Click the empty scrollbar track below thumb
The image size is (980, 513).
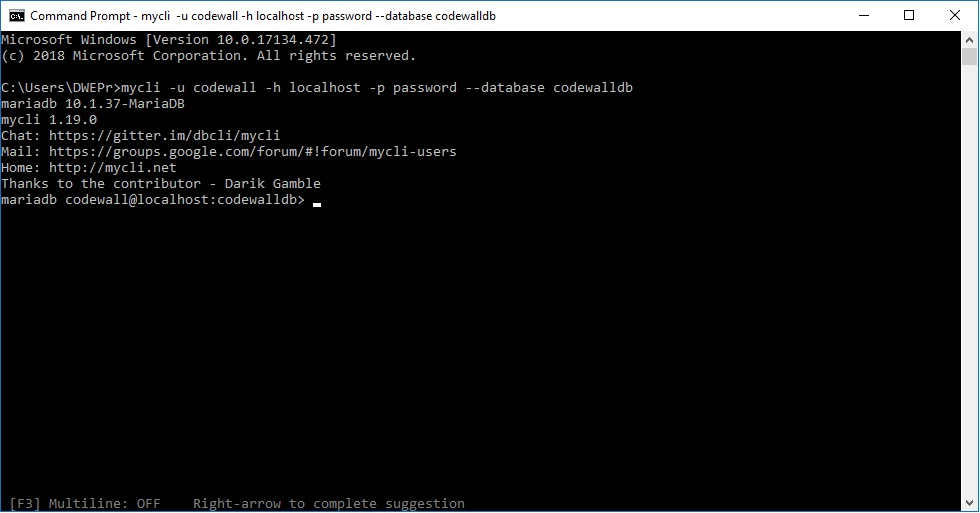pyautogui.click(x=969, y=281)
